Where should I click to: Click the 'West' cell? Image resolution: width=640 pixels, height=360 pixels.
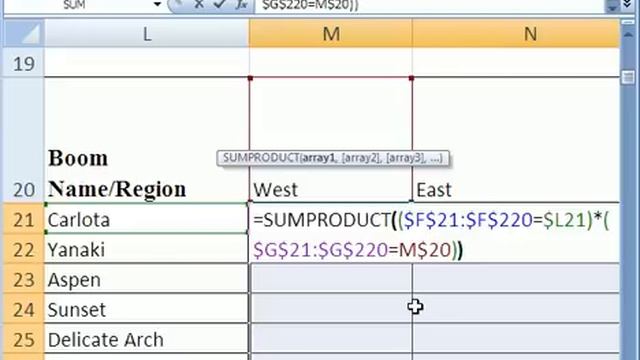331,140
